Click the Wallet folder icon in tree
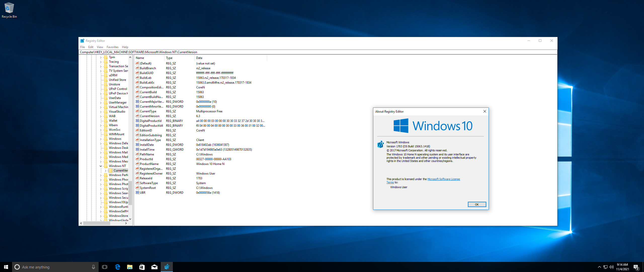 pyautogui.click(x=106, y=121)
